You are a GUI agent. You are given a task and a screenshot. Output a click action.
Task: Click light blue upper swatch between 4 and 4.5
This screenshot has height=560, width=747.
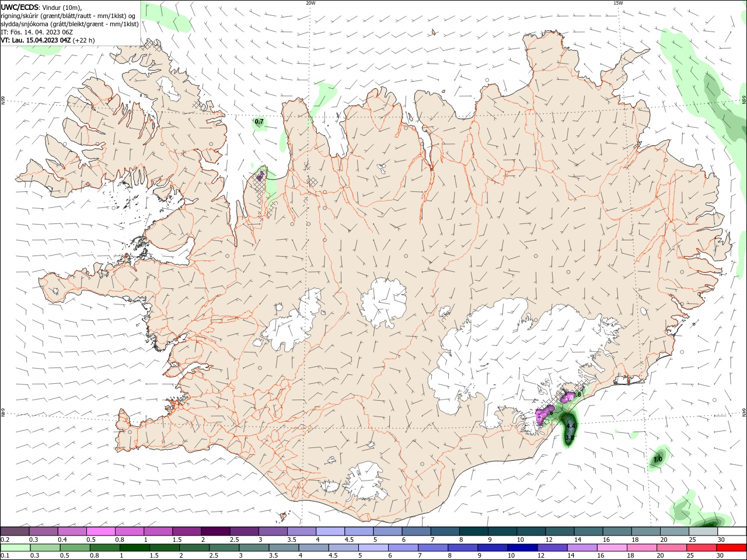[330, 531]
